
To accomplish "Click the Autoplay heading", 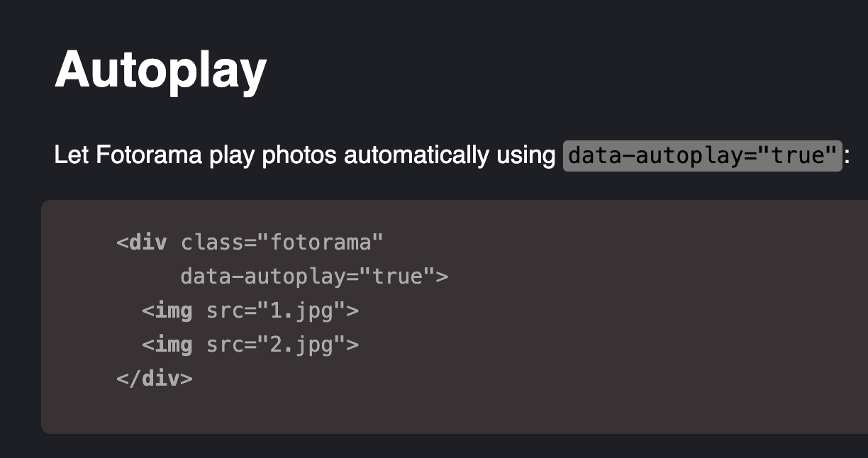I will click(160, 72).
